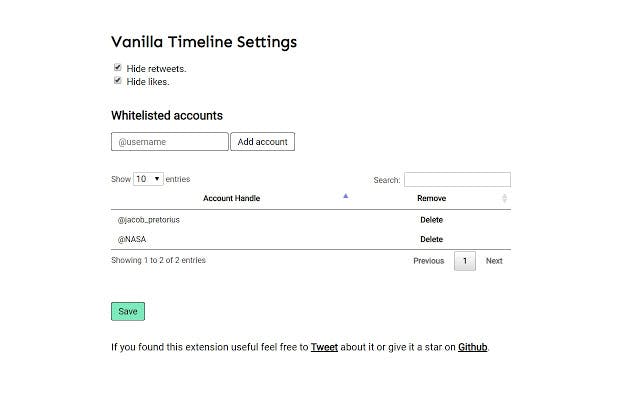Click the Remove column sort arrows icon
This screenshot has width=640, height=400.
point(504,198)
